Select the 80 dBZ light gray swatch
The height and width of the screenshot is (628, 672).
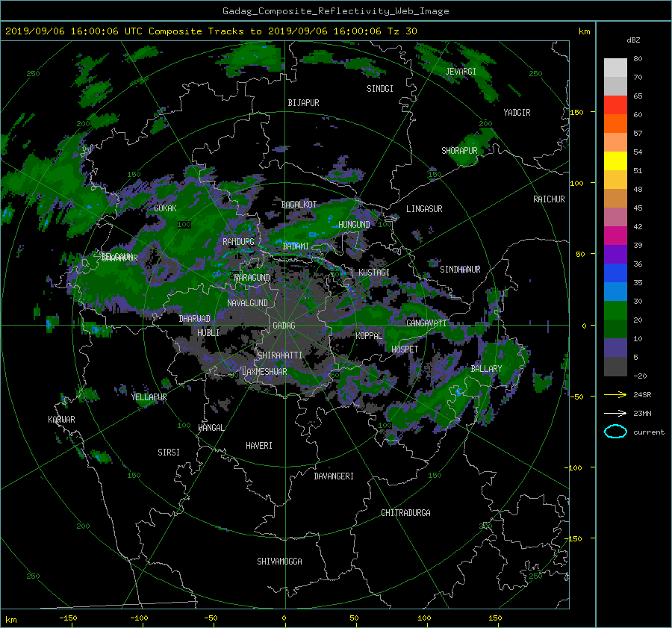615,68
